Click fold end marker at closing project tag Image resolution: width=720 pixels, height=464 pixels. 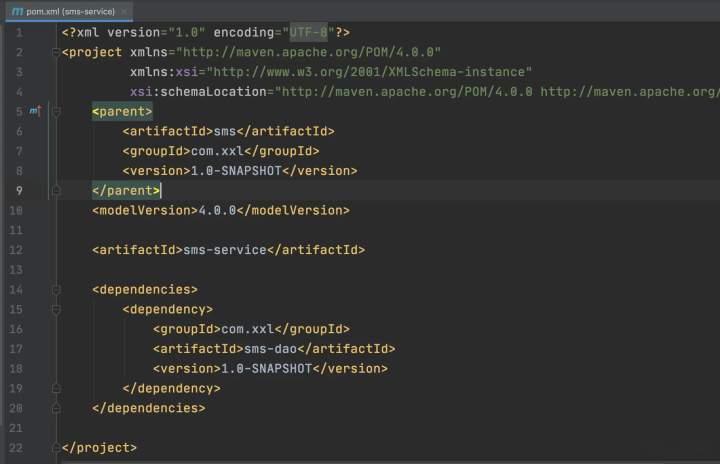[x=56, y=447]
